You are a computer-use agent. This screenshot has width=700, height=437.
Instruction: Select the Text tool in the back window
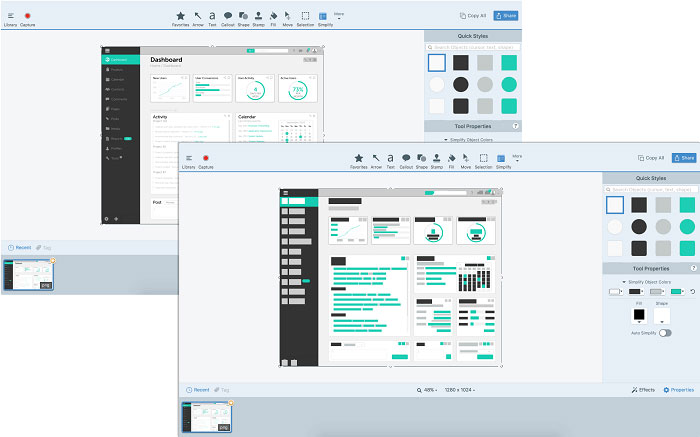point(211,17)
